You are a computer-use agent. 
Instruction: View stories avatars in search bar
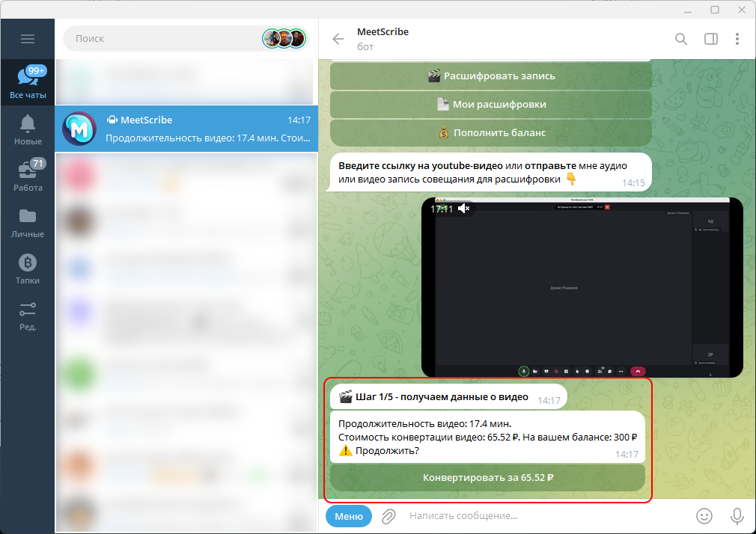click(x=284, y=39)
